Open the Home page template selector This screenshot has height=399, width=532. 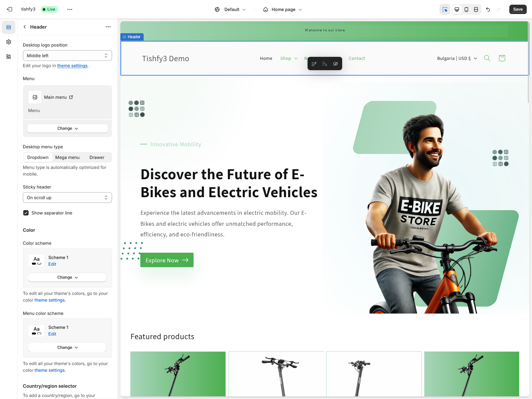tap(283, 9)
